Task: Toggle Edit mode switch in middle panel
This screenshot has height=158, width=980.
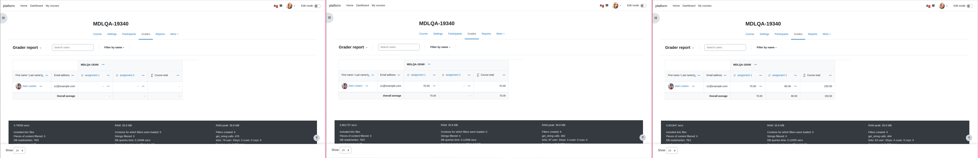Action: click(x=643, y=6)
